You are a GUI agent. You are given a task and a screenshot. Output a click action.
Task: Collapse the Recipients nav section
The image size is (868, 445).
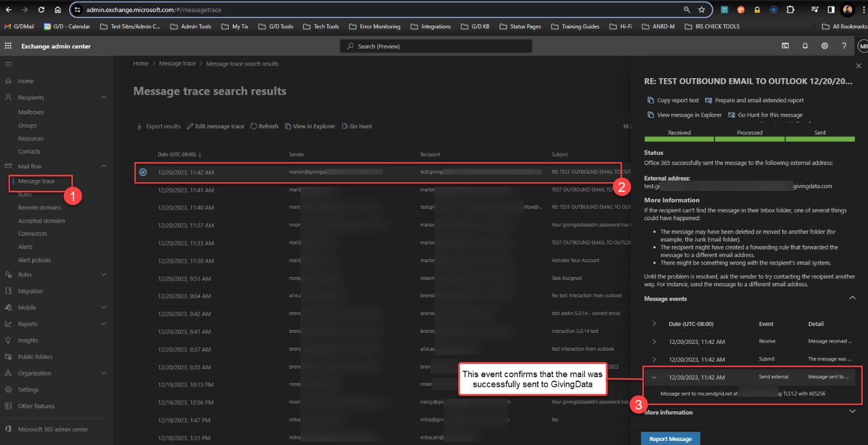tap(103, 98)
